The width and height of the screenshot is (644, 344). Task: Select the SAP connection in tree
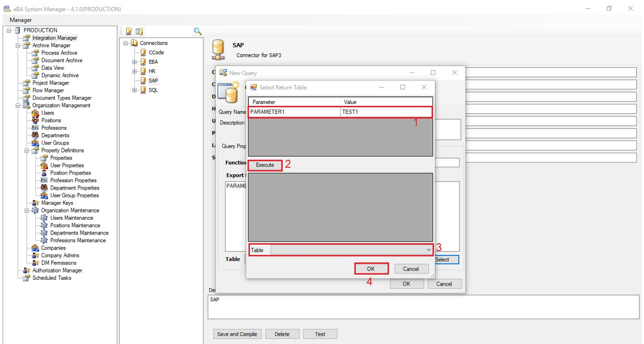click(153, 81)
